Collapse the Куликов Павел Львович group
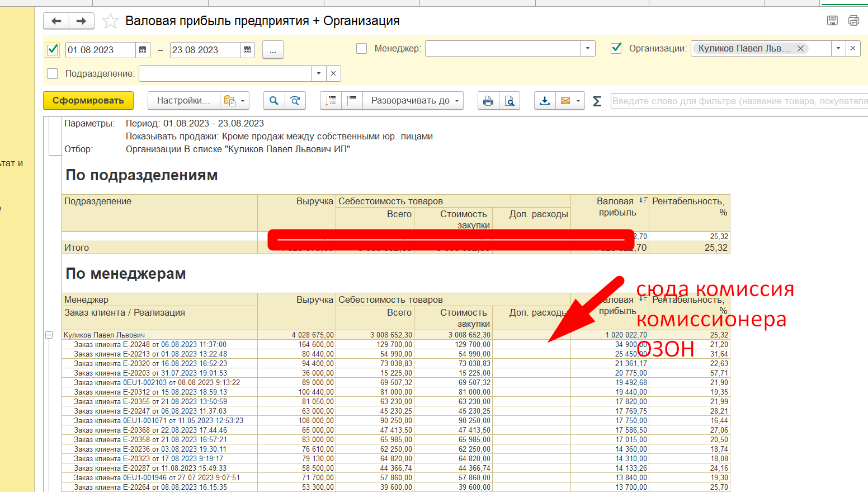868x492 pixels. click(x=49, y=335)
